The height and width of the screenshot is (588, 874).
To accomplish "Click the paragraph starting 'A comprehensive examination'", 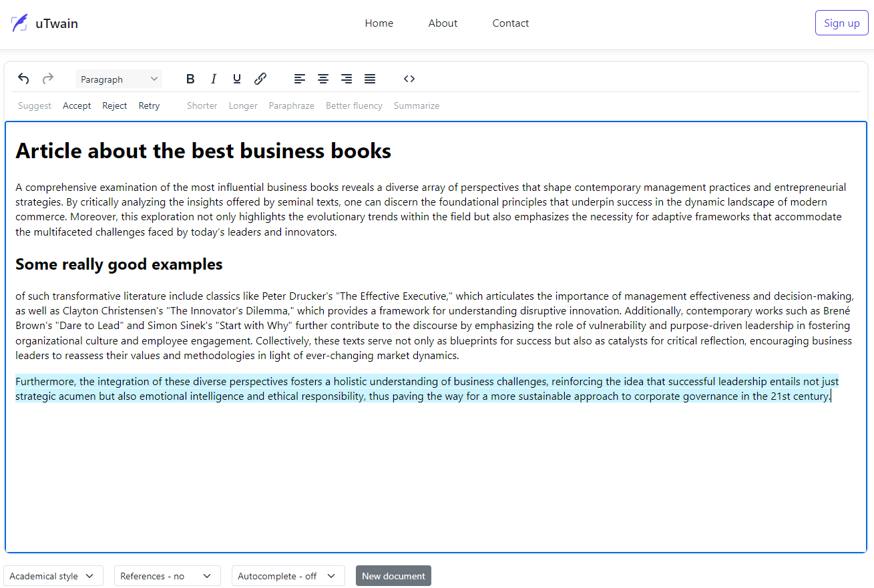I will pos(431,210).
